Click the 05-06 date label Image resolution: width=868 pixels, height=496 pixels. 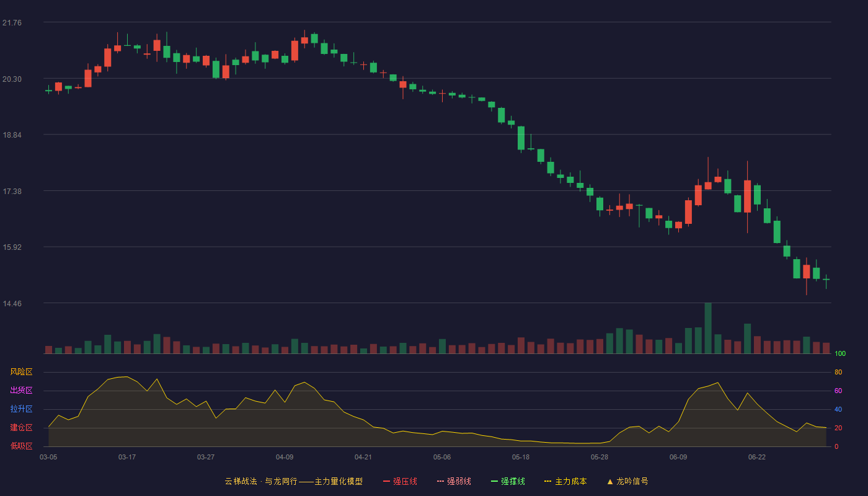coord(442,457)
